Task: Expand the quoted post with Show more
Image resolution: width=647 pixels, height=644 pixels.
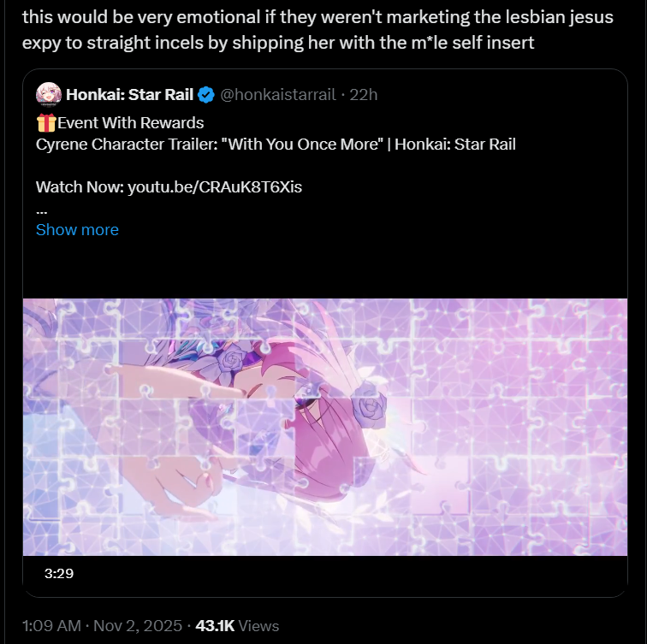Action: 77,230
